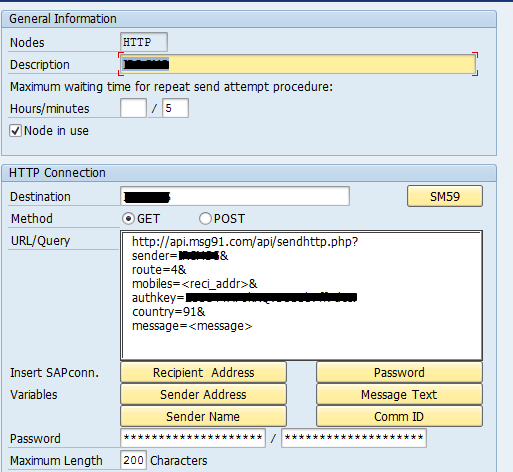
Task: Select the POST method radio button
Action: click(x=205, y=219)
